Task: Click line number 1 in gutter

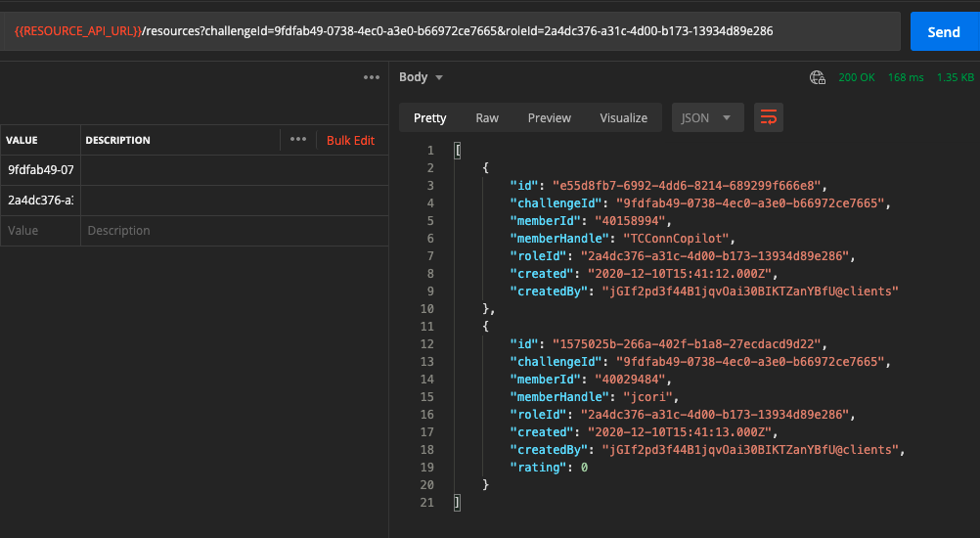Action: coord(430,151)
